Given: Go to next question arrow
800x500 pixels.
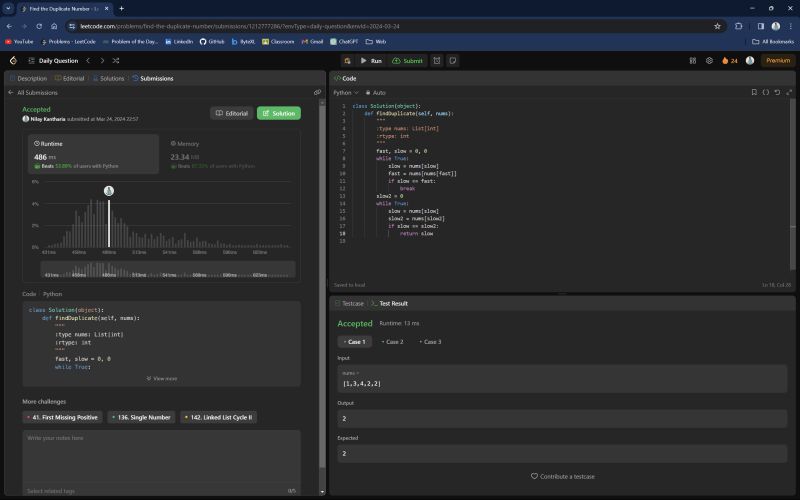Looking at the screenshot, I should click(x=102, y=60).
